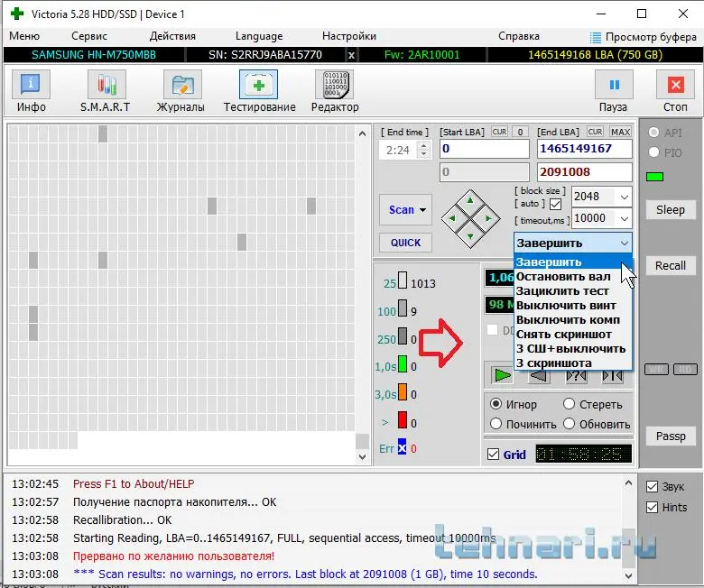Toggle the Звук sound checkbox
The height and width of the screenshot is (588, 704).
coord(652,487)
